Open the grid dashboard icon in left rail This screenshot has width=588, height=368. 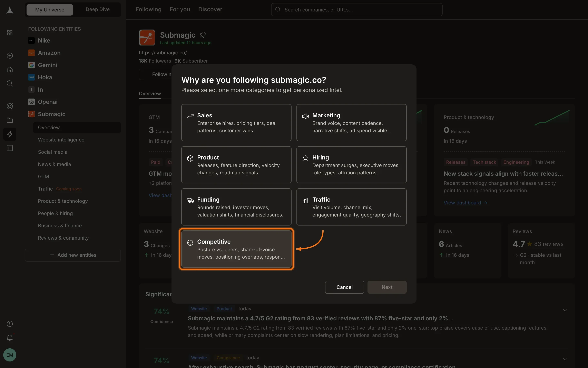point(10,33)
